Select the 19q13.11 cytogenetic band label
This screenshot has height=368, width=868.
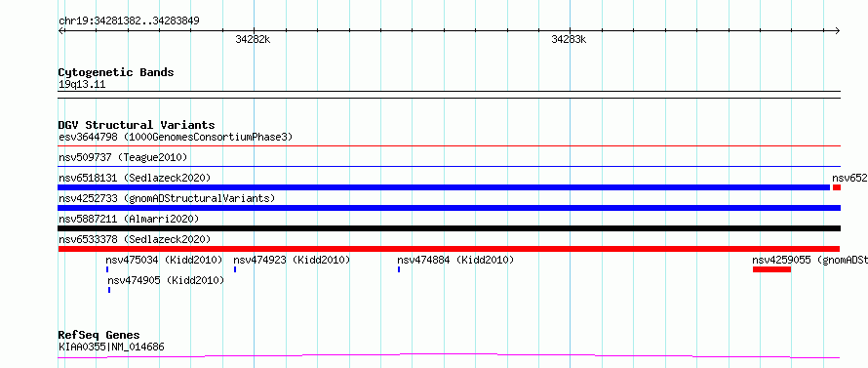pos(82,85)
